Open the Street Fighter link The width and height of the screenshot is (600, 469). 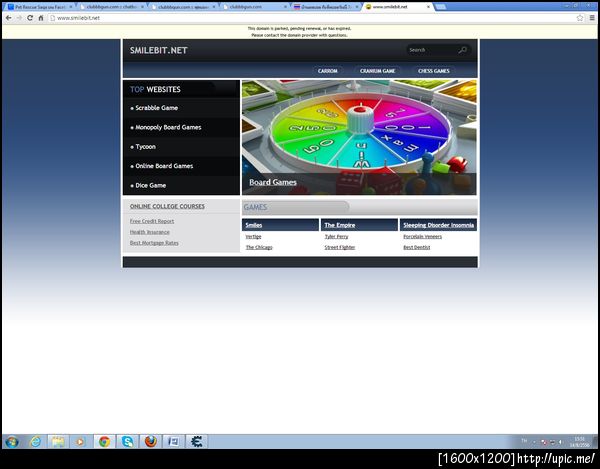coord(340,248)
